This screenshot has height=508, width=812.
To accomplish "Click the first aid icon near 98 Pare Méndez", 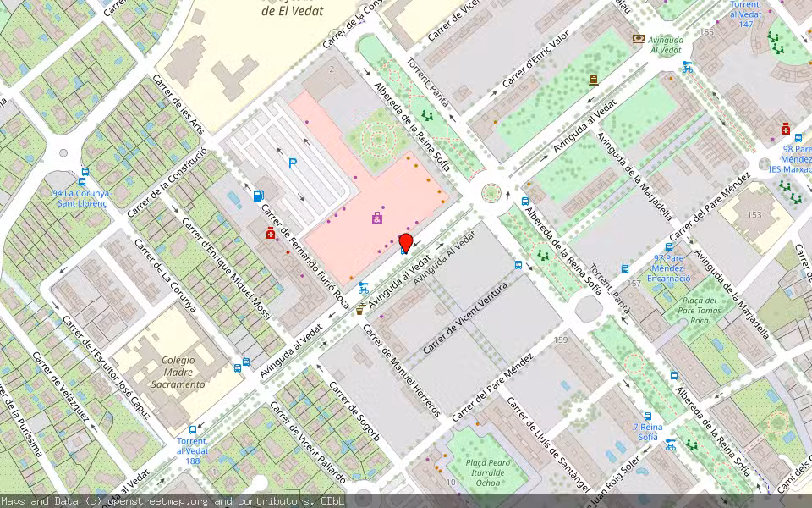I will (785, 130).
